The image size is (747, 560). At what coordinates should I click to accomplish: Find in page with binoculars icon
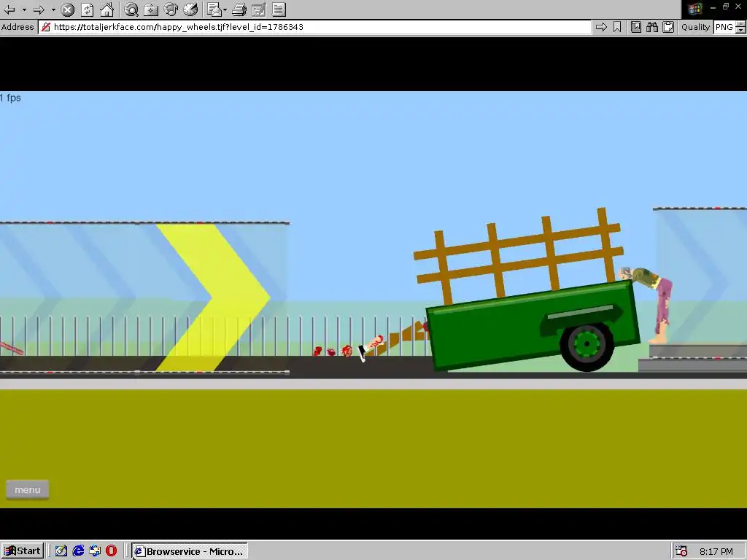(x=652, y=27)
